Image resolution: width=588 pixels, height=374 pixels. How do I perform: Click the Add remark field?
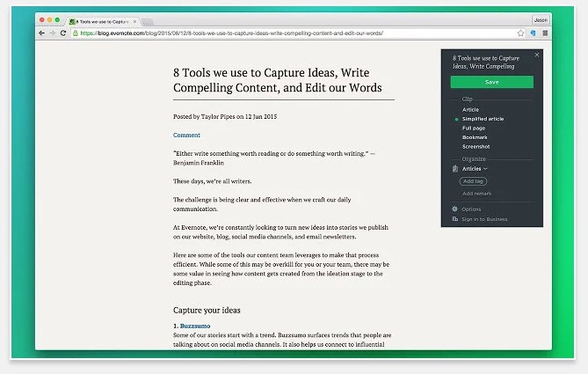coord(476,194)
